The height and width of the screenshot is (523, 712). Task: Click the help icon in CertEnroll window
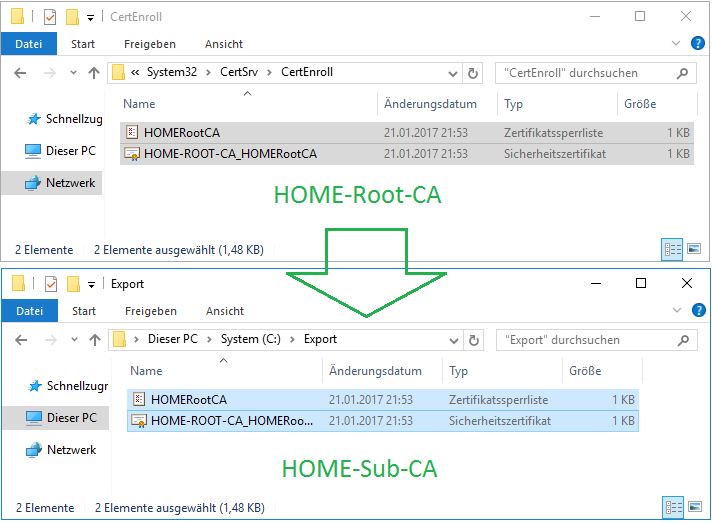(x=699, y=43)
